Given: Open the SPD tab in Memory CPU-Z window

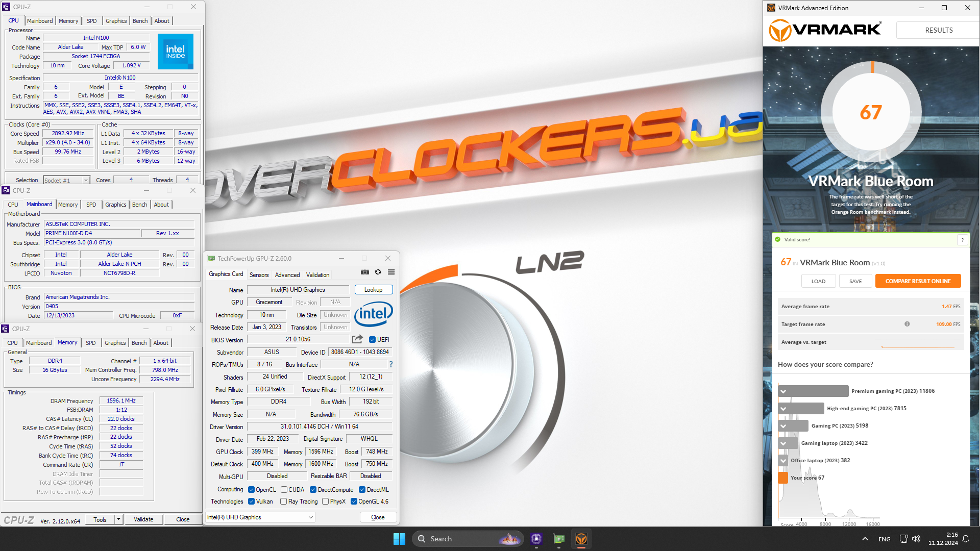Looking at the screenshot, I should pyautogui.click(x=90, y=343).
